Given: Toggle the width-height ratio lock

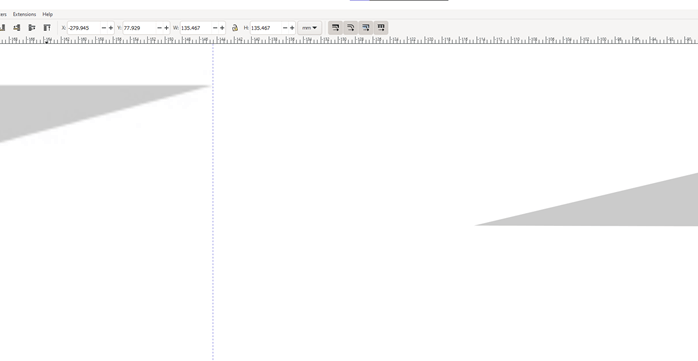Looking at the screenshot, I should tap(235, 28).
